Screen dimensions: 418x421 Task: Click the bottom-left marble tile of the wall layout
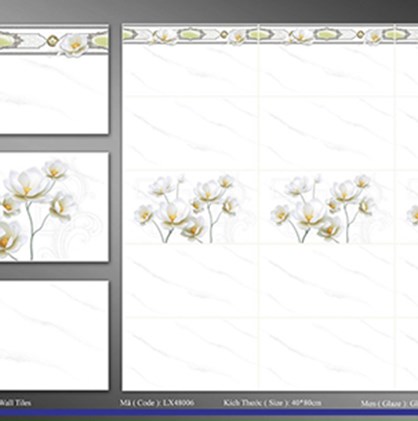[x=191, y=354]
